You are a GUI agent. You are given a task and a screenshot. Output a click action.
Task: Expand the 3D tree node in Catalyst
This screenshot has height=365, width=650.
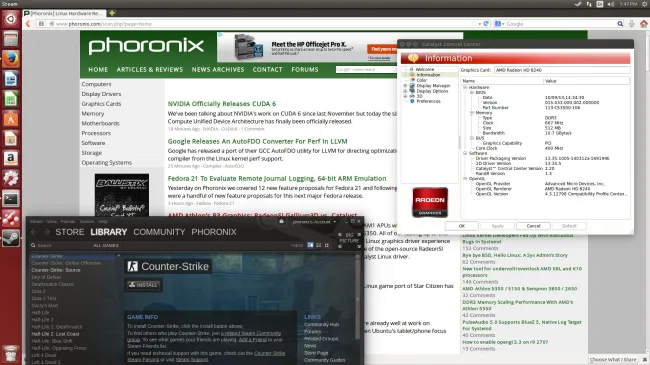(405, 96)
